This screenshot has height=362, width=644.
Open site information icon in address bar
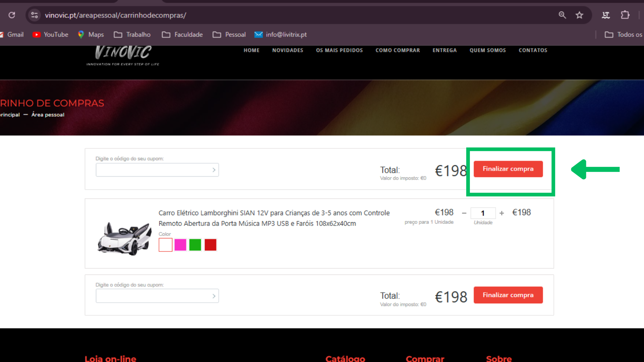pyautogui.click(x=34, y=15)
